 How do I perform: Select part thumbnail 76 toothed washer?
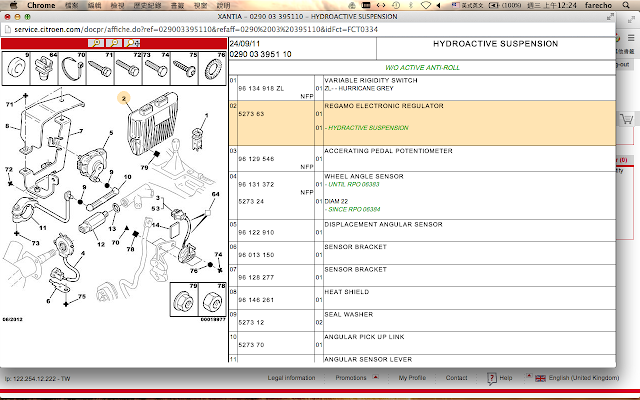(212, 68)
